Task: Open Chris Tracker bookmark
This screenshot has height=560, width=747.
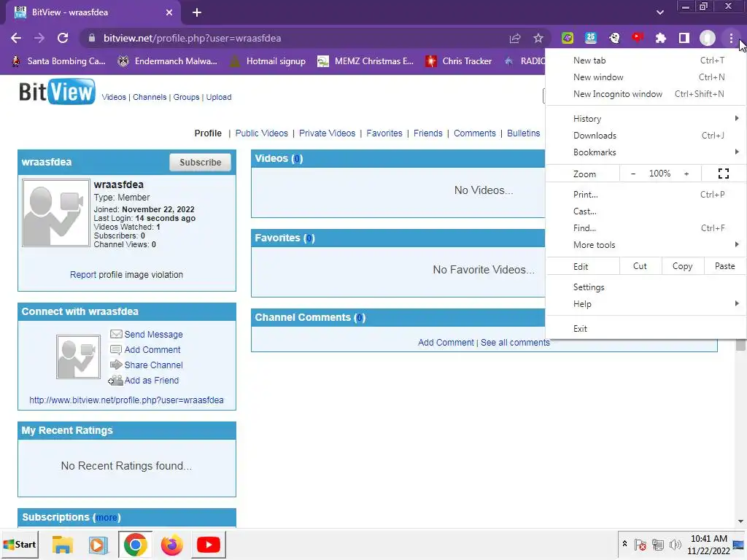Action: point(459,61)
